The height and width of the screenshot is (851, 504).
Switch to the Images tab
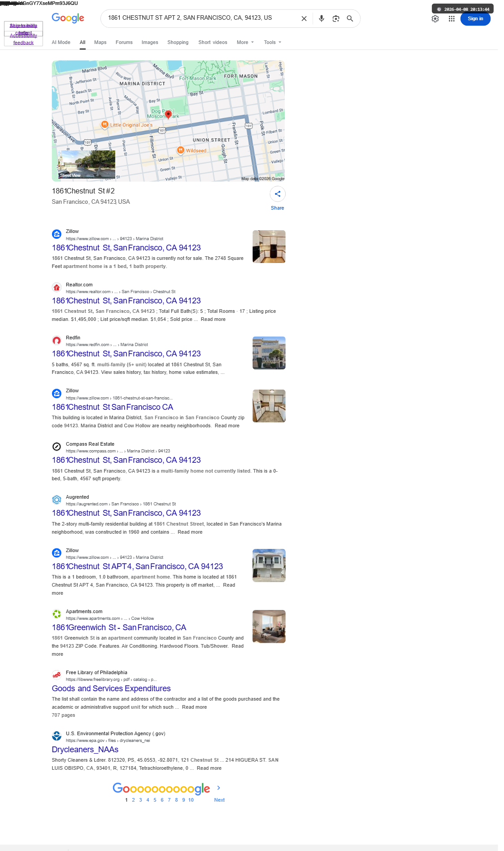[x=150, y=42]
